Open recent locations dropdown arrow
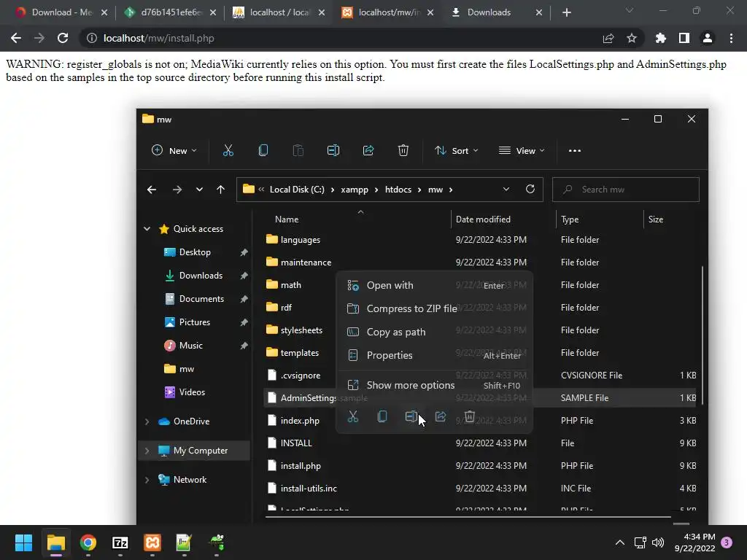Viewport: 747px width, 560px height. [199, 190]
